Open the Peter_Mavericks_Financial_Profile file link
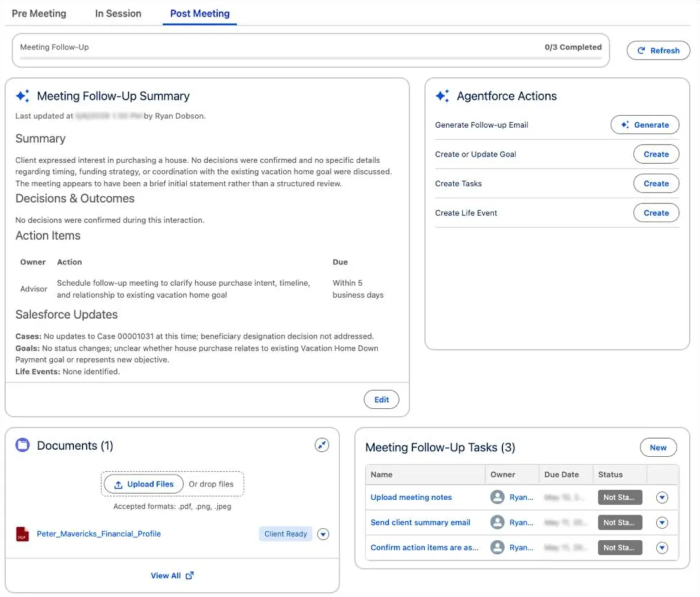The width and height of the screenshot is (700, 597). [x=99, y=534]
